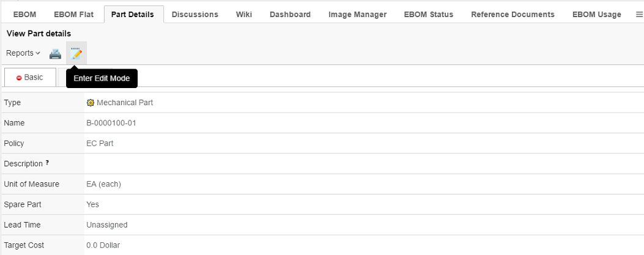The width and height of the screenshot is (644, 255).
Task: Click the Mechanical Part gear icon
Action: [x=91, y=103]
